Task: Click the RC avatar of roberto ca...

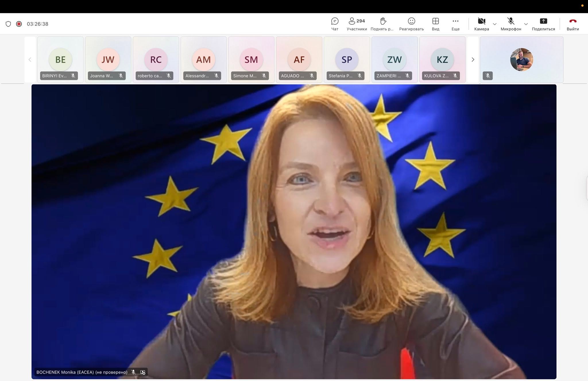Action: click(156, 59)
